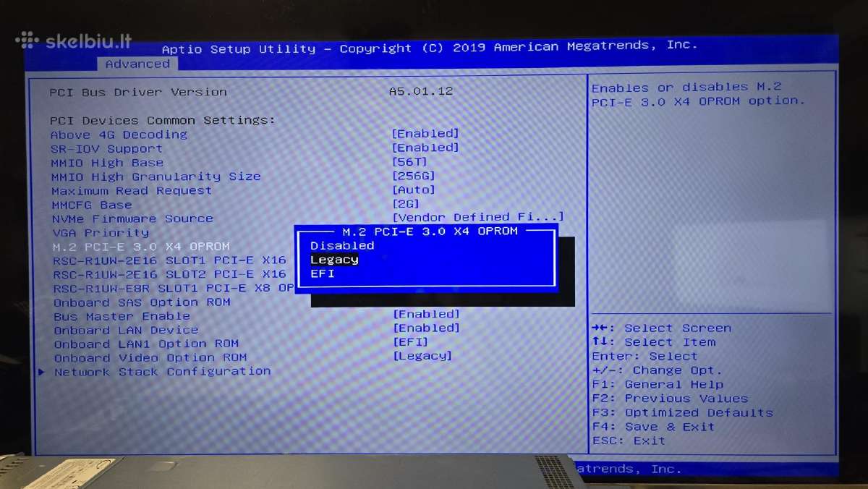The height and width of the screenshot is (489, 868).
Task: Select Onboard LAN Device label
Action: tap(126, 330)
